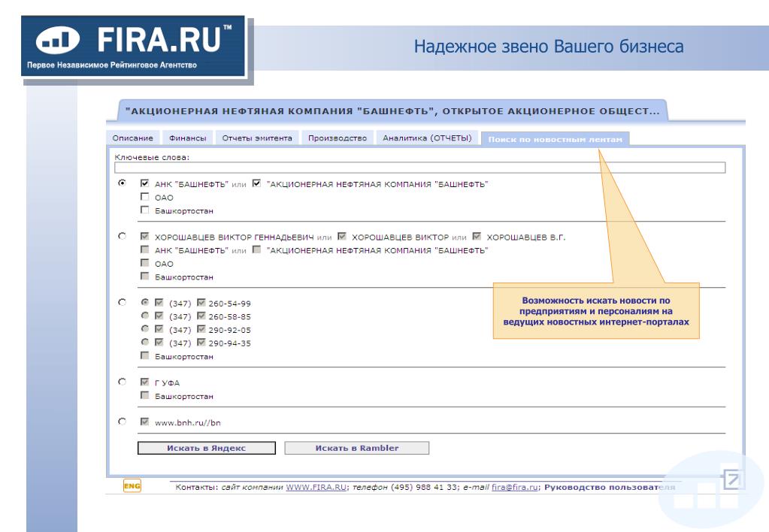The width and height of the screenshot is (769, 532).
Task: Click the fira@fira.ru email link
Action: pos(514,488)
